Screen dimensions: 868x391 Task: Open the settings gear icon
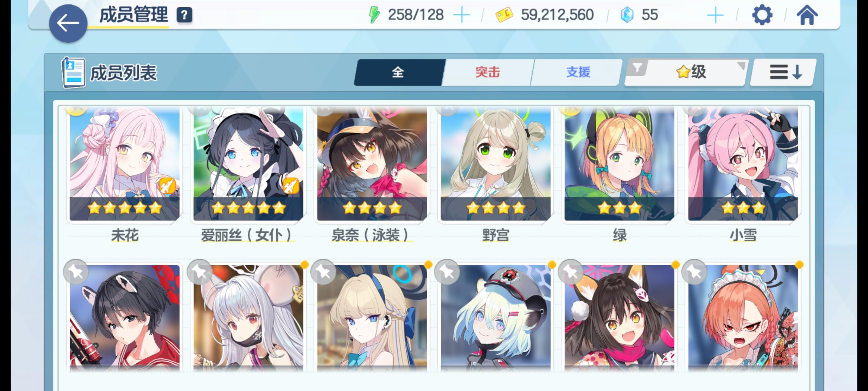pos(762,15)
